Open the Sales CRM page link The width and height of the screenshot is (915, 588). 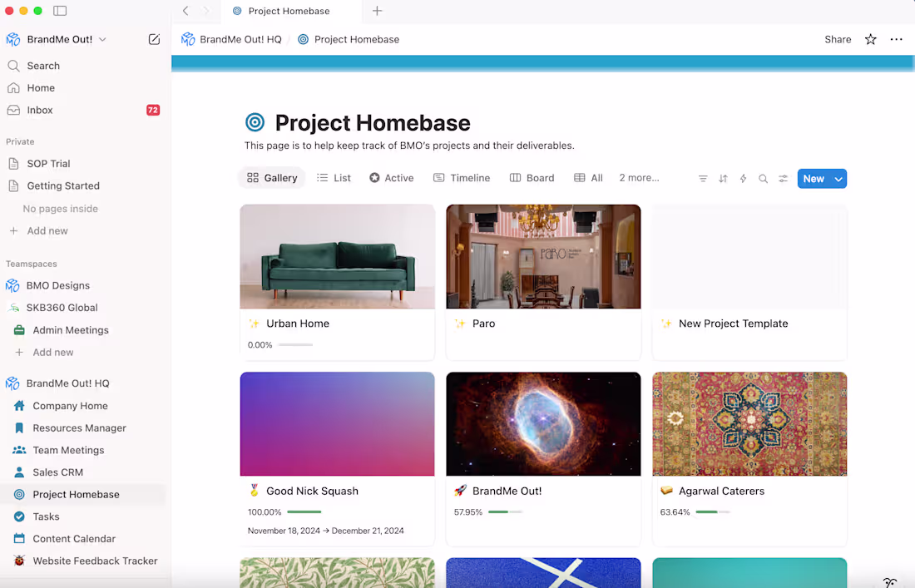(x=58, y=472)
